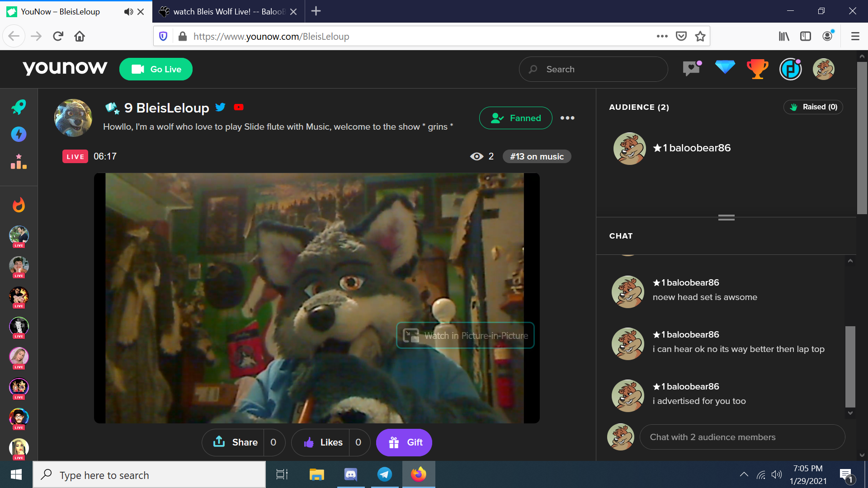Reload the page
This screenshot has width=868, height=488.
[58, 36]
